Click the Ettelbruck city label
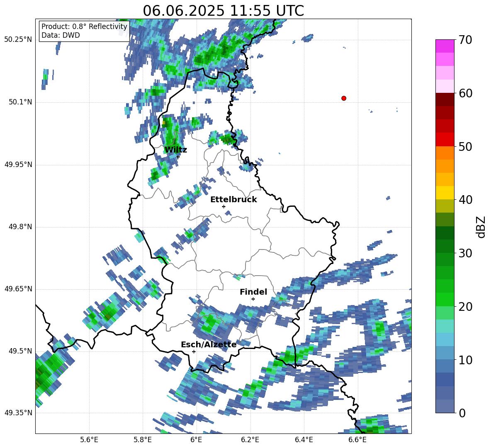 click(x=233, y=200)
